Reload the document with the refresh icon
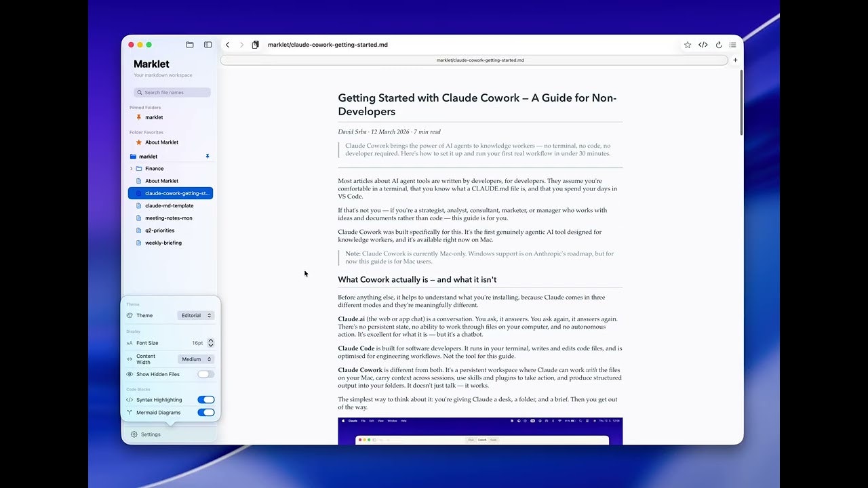The height and width of the screenshot is (488, 868). tap(719, 45)
